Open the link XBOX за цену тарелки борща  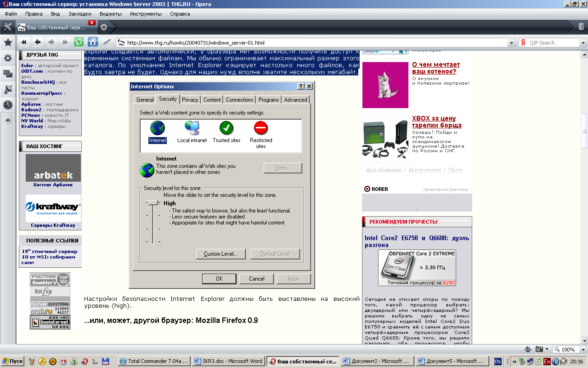[x=437, y=122]
